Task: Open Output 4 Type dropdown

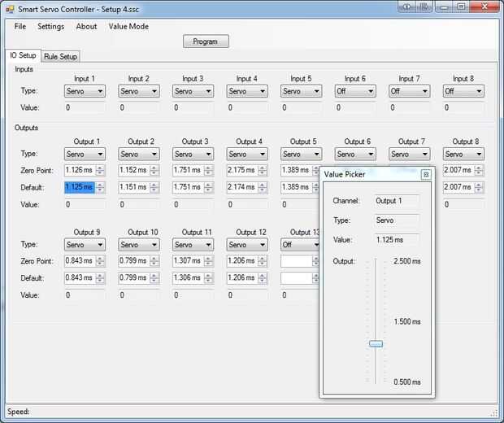Action: click(x=247, y=155)
